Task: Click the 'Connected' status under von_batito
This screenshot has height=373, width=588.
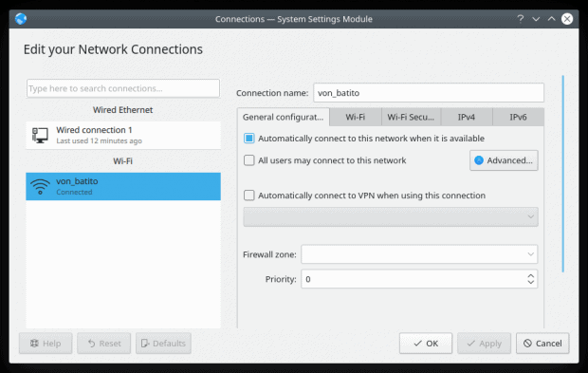Action: pos(74,192)
